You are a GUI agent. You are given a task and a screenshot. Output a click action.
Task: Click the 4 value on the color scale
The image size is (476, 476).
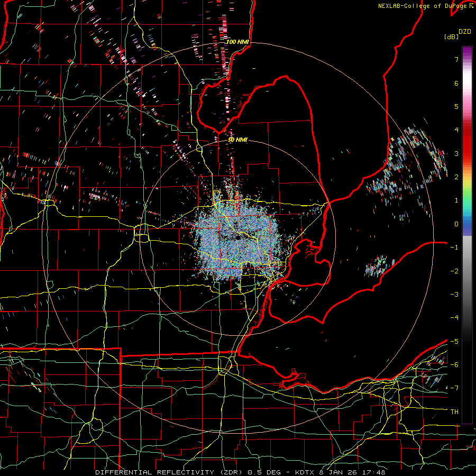pos(456,130)
